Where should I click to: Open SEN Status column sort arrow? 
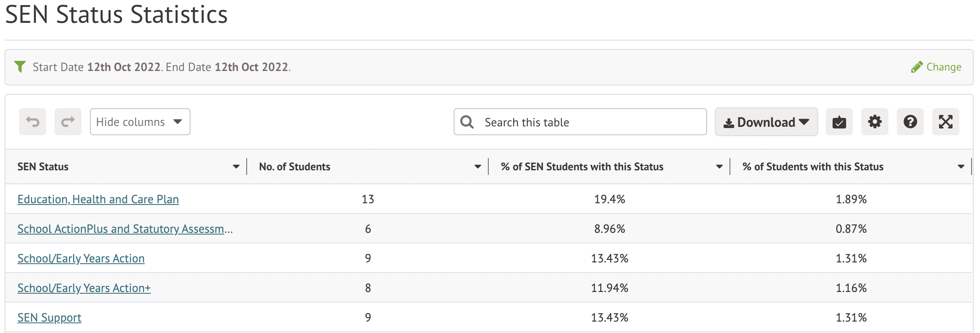[236, 167]
